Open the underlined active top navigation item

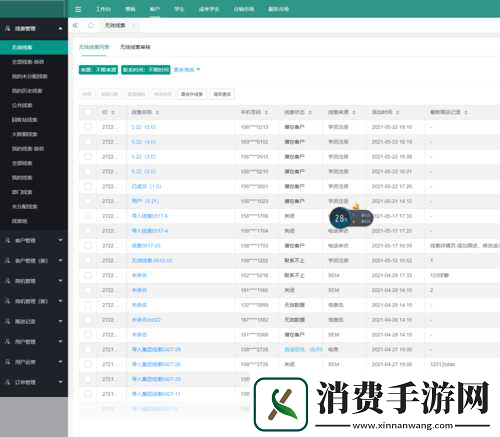pos(155,9)
